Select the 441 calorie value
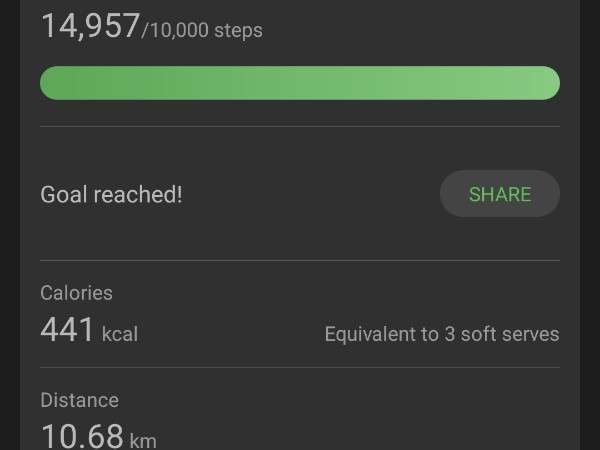This screenshot has height=450, width=600. [x=67, y=329]
